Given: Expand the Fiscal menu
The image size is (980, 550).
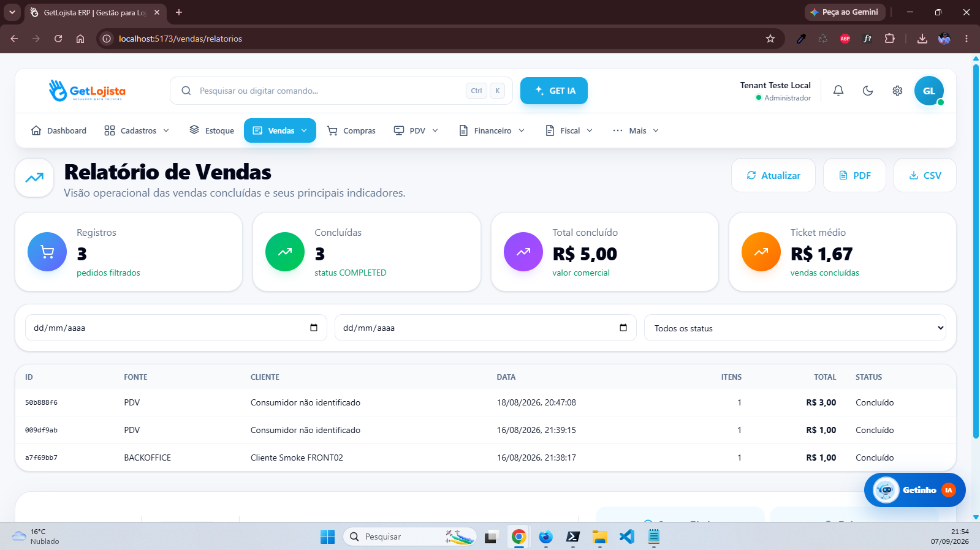Looking at the screenshot, I should 569,130.
